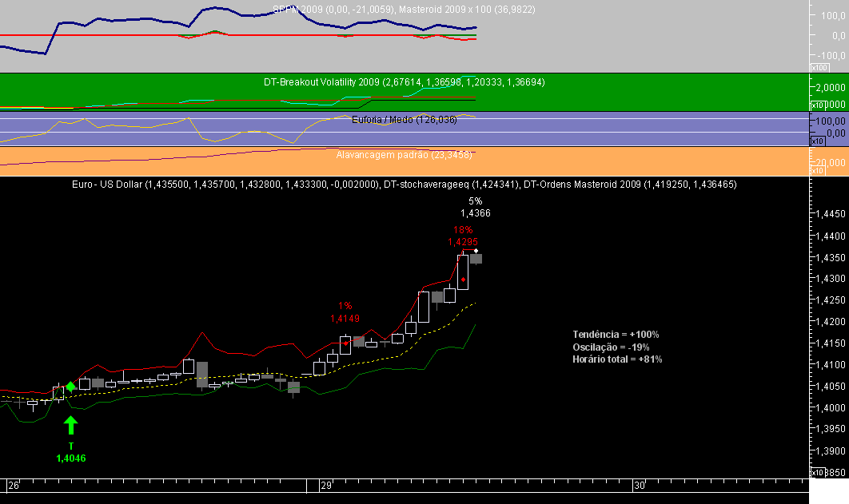The width and height of the screenshot is (849, 504).
Task: Click the 1,4450 price axis label
Action: (x=831, y=213)
